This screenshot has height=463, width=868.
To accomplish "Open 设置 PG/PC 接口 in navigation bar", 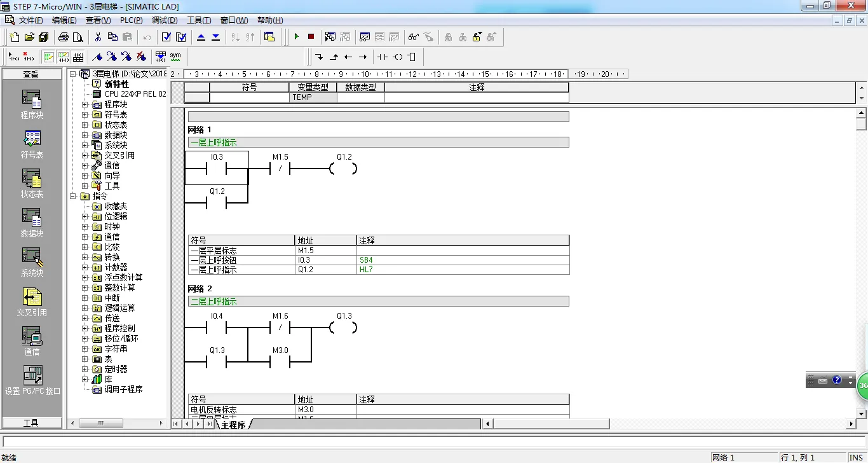I will point(32,380).
